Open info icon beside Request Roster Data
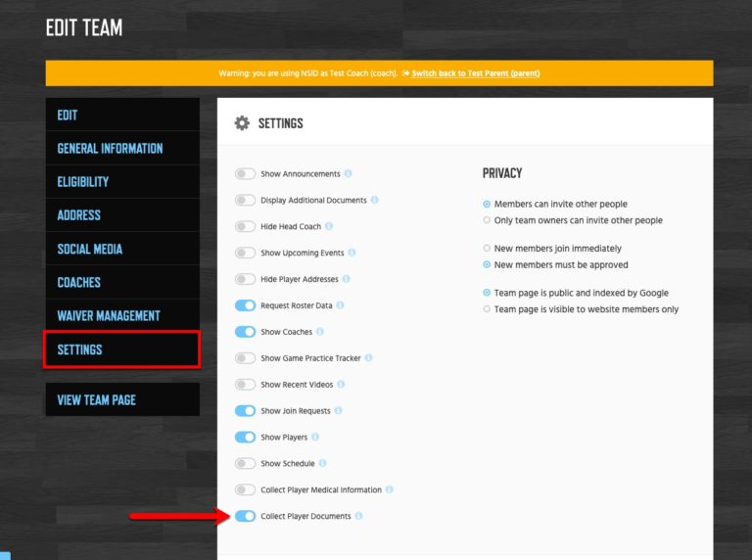The image size is (752, 560). coord(340,305)
